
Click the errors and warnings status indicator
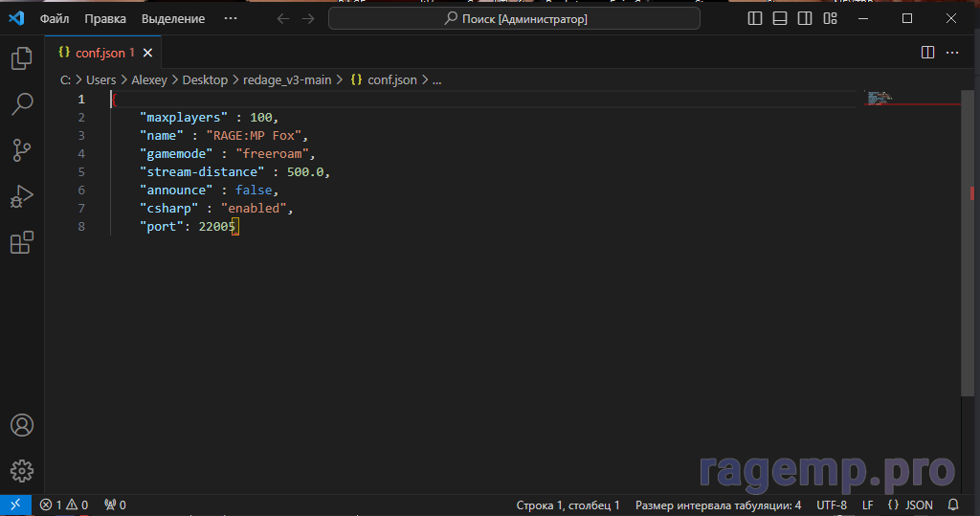tap(63, 505)
